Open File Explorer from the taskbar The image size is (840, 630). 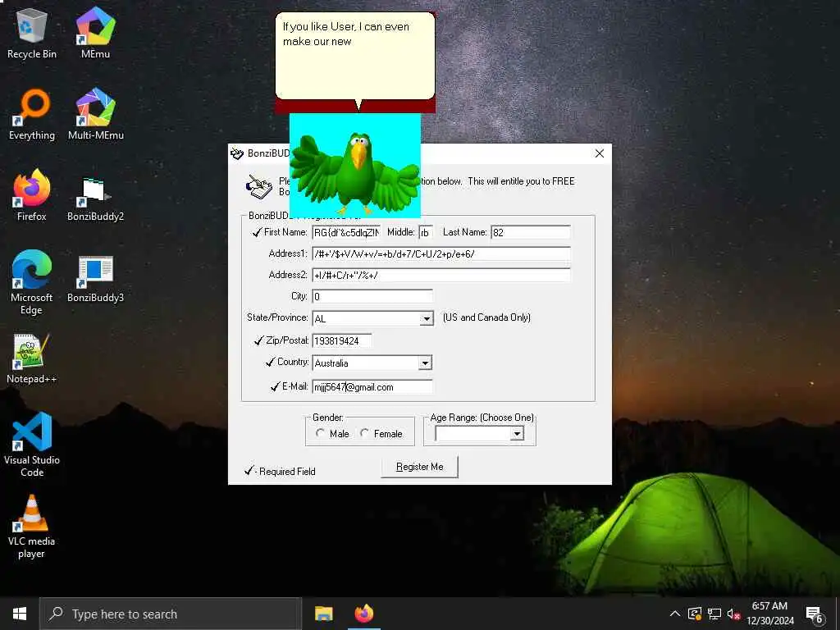tap(323, 614)
